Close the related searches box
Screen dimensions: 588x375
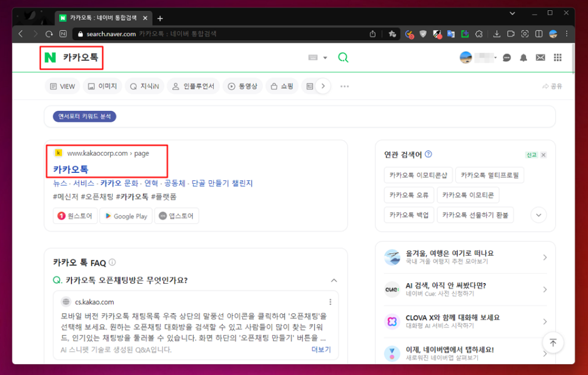pos(544,155)
